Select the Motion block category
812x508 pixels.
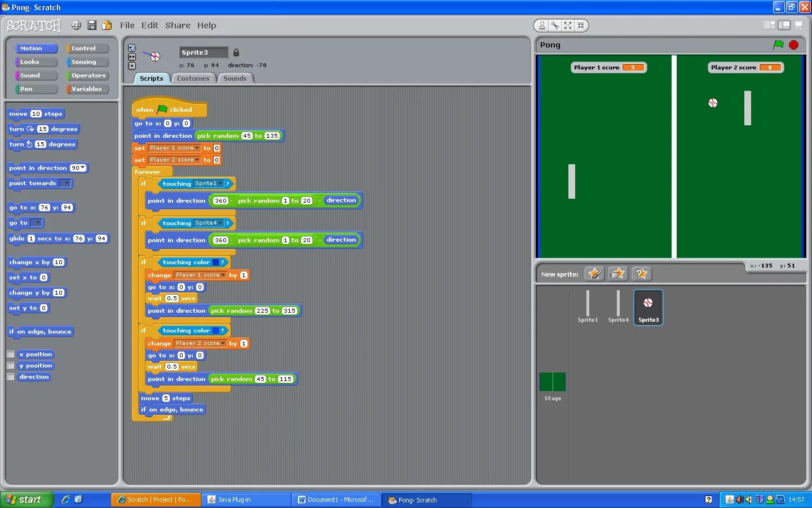36,49
